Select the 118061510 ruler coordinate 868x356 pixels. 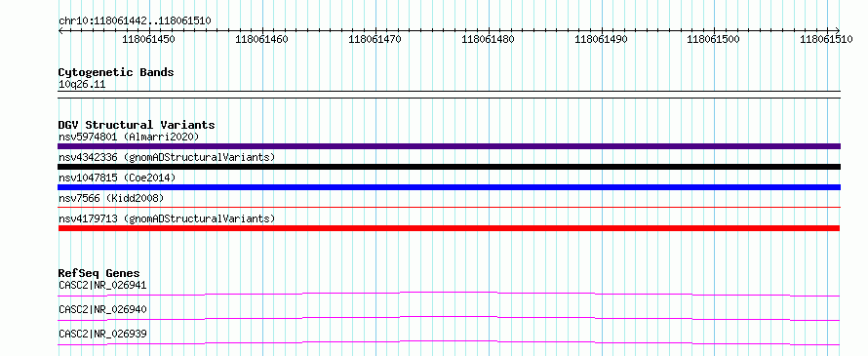(x=826, y=39)
